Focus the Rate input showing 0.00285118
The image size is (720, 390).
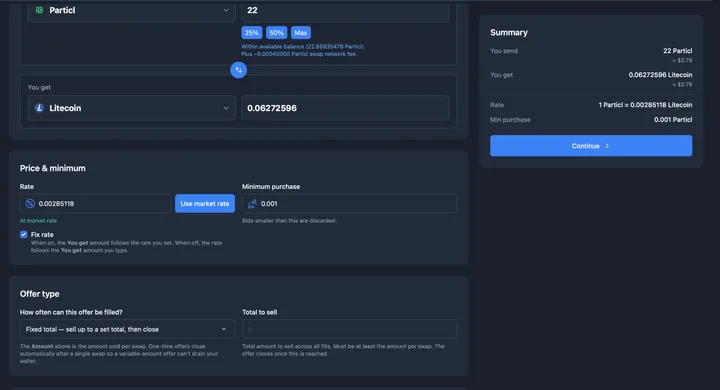point(96,203)
